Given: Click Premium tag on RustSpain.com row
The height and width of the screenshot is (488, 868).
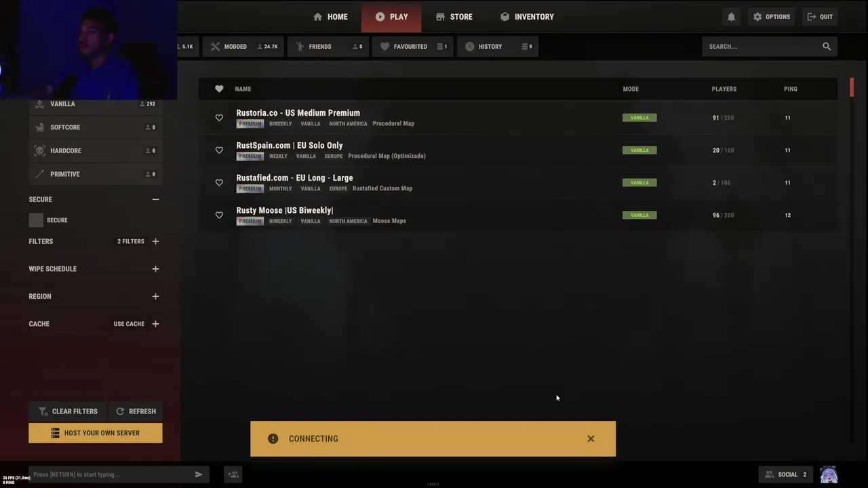Looking at the screenshot, I should click(250, 157).
